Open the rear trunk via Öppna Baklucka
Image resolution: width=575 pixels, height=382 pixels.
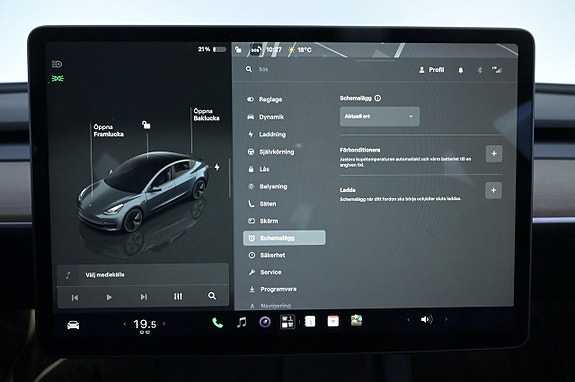[x=206, y=114]
